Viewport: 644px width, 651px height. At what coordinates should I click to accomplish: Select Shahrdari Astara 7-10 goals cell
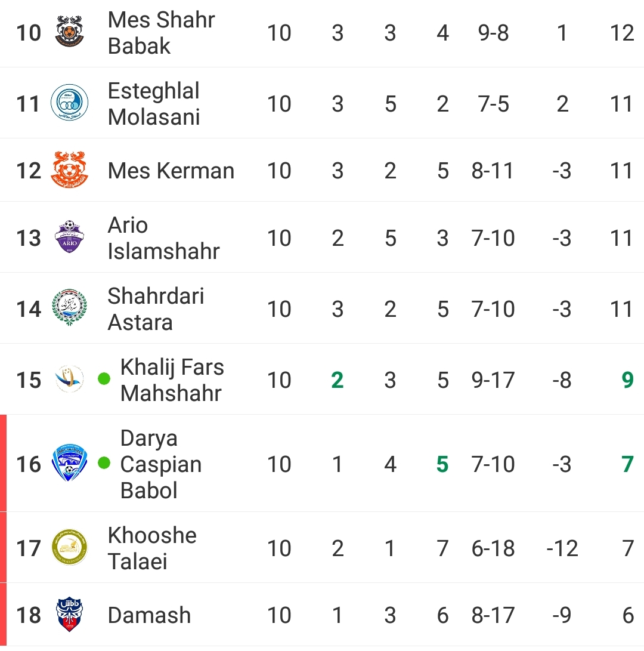pos(493,309)
